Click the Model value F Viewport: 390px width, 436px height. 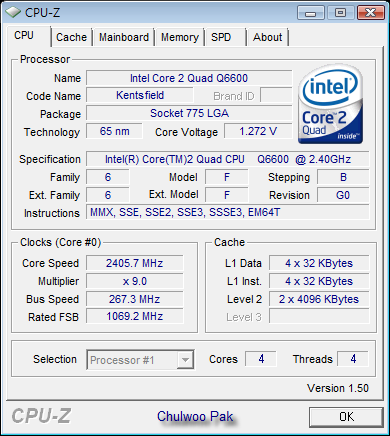(x=227, y=177)
